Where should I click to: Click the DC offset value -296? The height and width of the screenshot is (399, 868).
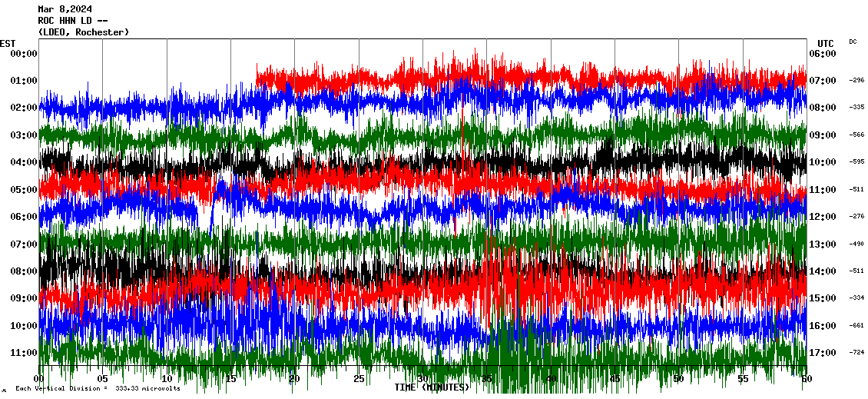tap(856, 80)
